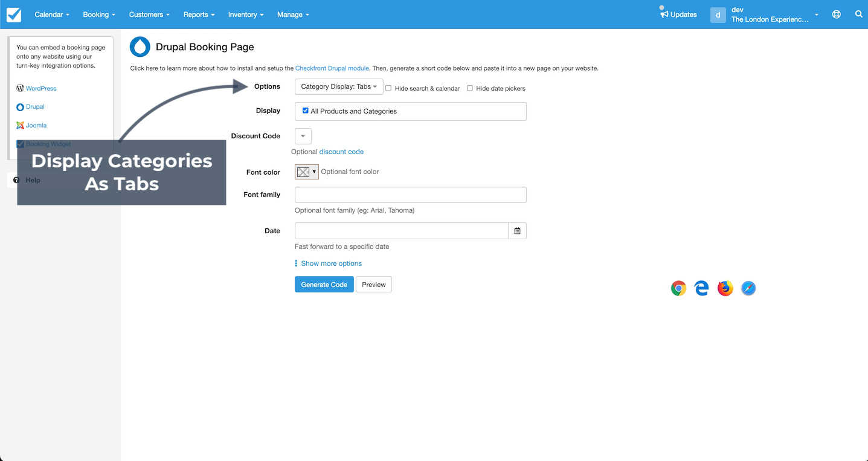Image resolution: width=868 pixels, height=461 pixels.
Task: Open the Reports menu
Action: tap(199, 15)
